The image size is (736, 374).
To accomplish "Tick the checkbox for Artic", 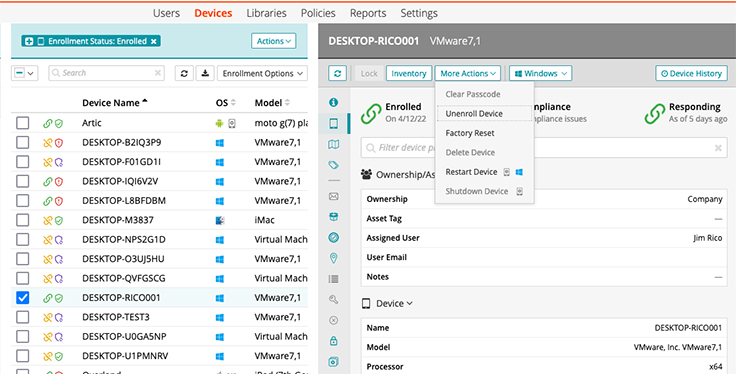I will pyautogui.click(x=23, y=123).
